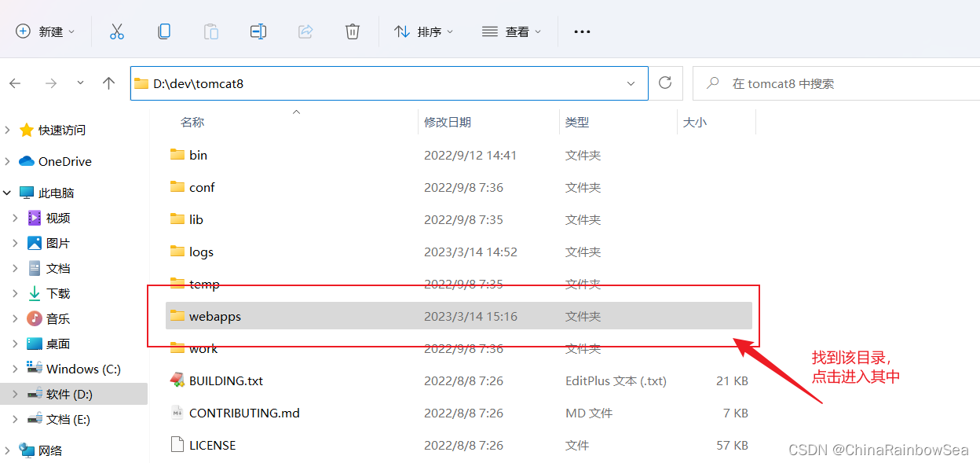The width and height of the screenshot is (980, 463).
Task: Click the 57 KB size of LICENSE
Action: click(732, 445)
